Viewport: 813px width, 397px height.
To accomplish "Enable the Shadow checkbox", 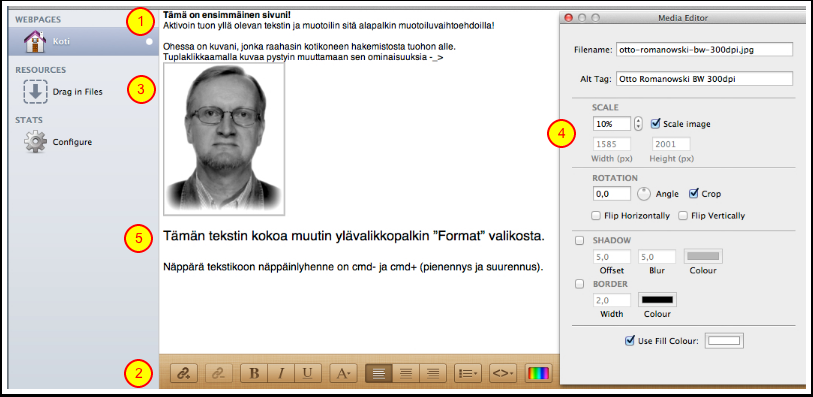I will click(580, 240).
